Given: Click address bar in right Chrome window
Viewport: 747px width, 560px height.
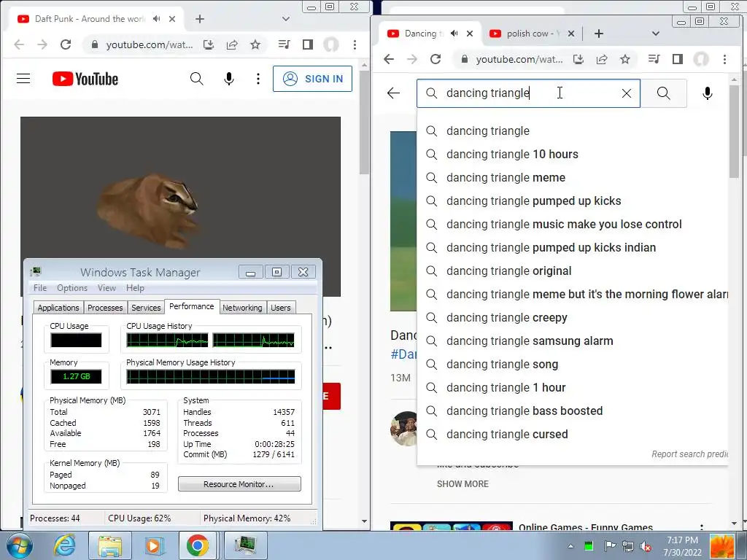Looking at the screenshot, I should click(519, 59).
